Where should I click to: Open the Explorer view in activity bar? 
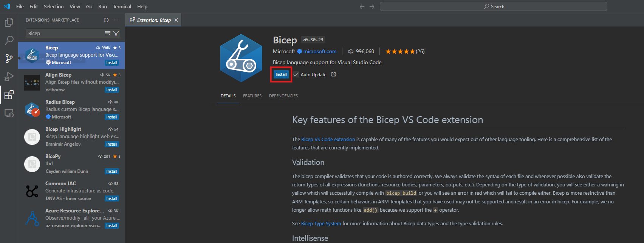point(9,23)
